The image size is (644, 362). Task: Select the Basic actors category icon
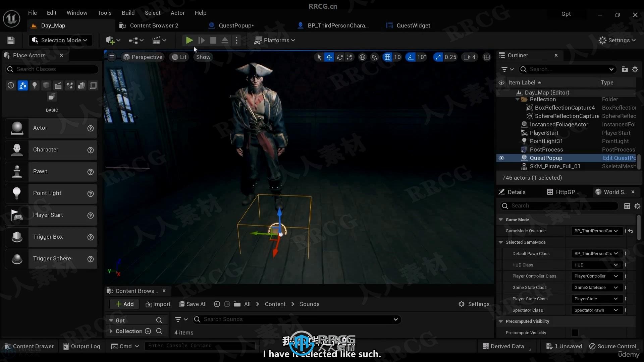(22, 85)
